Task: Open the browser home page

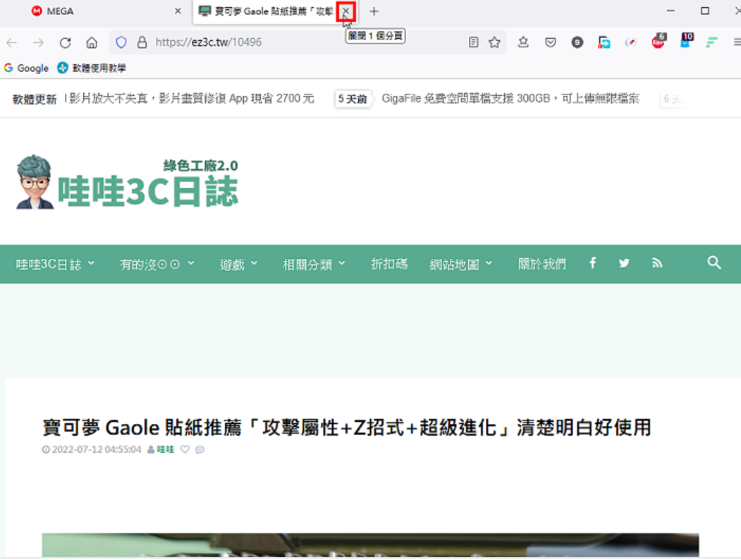Action: (92, 42)
